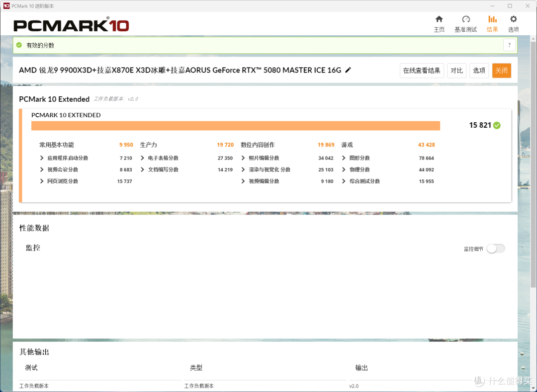
Task: Click the 选项 button beside 对比
Action: pos(479,71)
